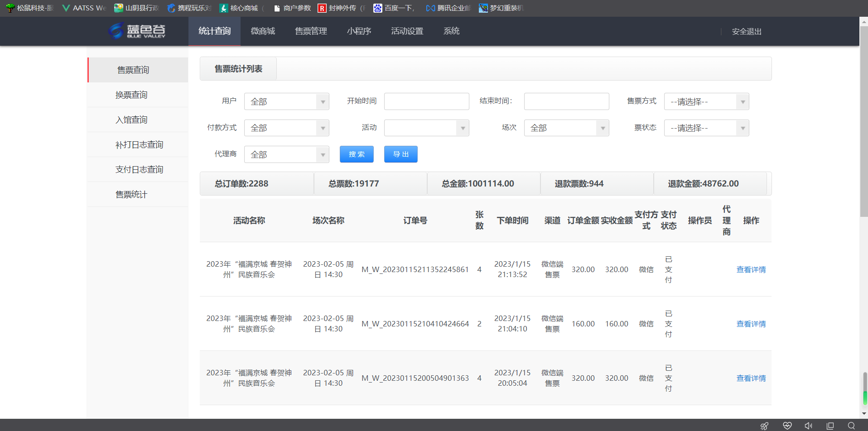Click the rocket accelerator icon in status bar
Viewport: 868px width, 431px height.
764,426
